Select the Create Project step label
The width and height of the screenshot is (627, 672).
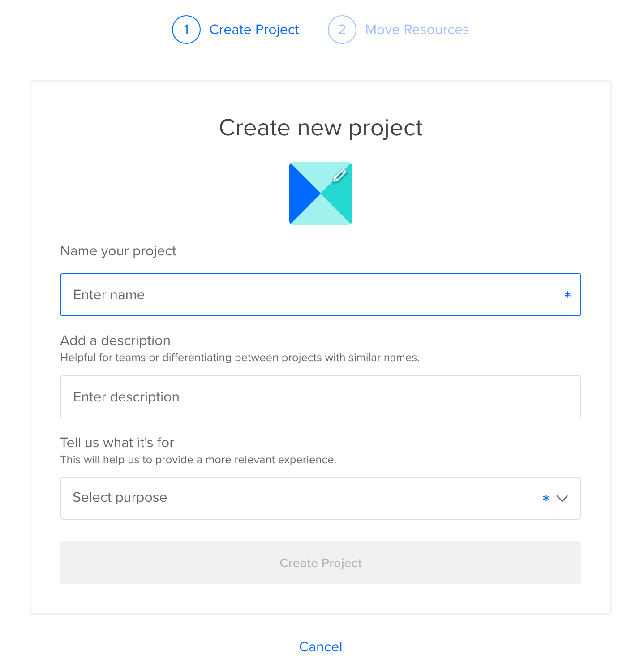click(254, 30)
